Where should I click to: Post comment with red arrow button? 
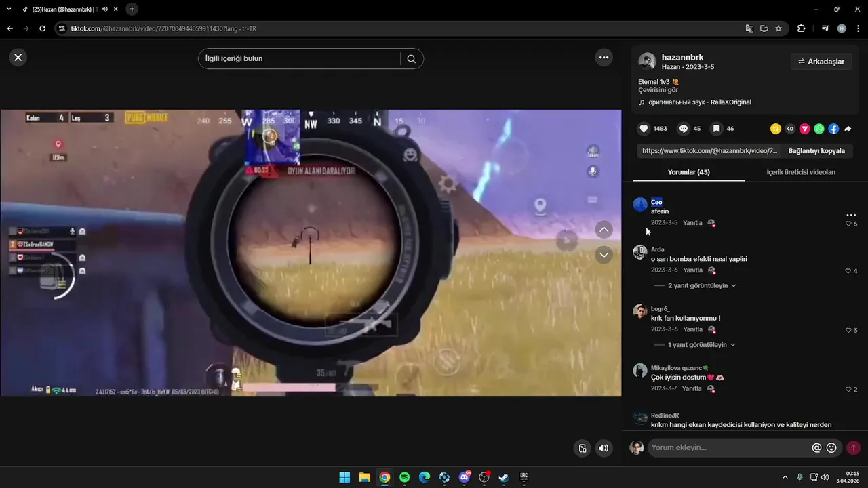tap(853, 448)
